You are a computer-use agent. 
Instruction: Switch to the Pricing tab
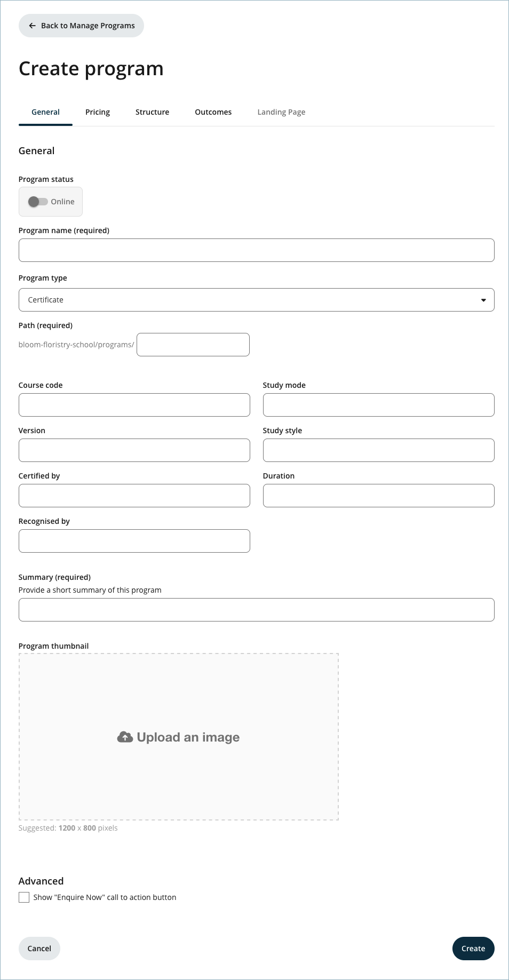(x=98, y=112)
